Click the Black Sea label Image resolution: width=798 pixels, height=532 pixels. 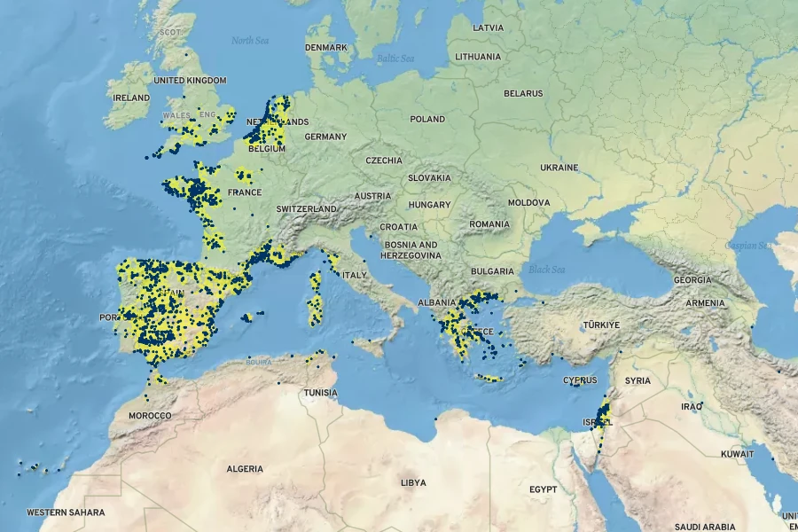click(x=546, y=269)
